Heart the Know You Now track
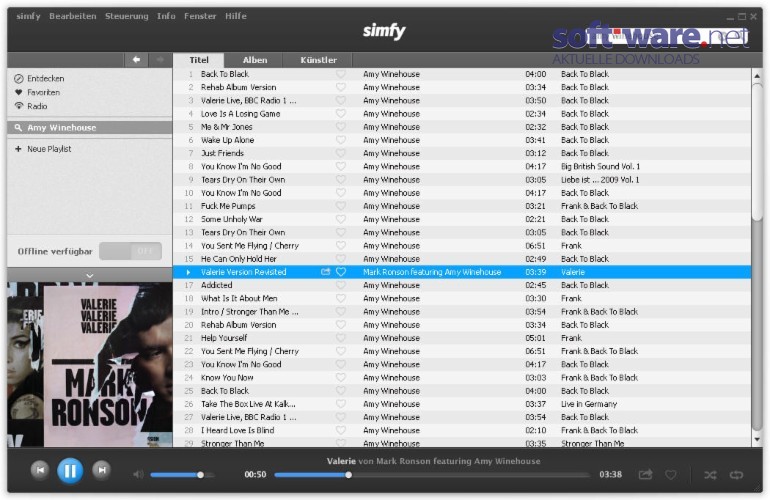770x500 pixels. click(341, 377)
